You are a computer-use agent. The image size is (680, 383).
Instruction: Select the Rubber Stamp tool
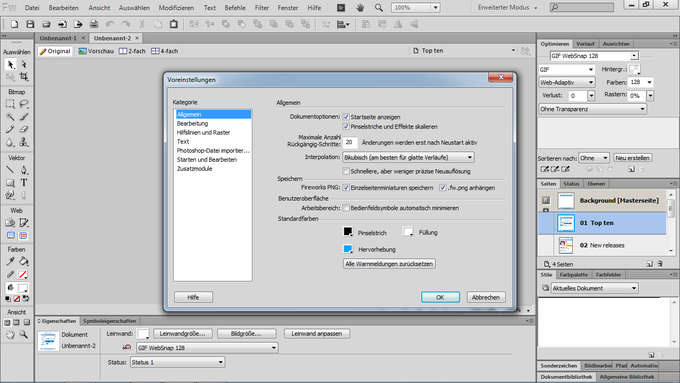pos(24,142)
